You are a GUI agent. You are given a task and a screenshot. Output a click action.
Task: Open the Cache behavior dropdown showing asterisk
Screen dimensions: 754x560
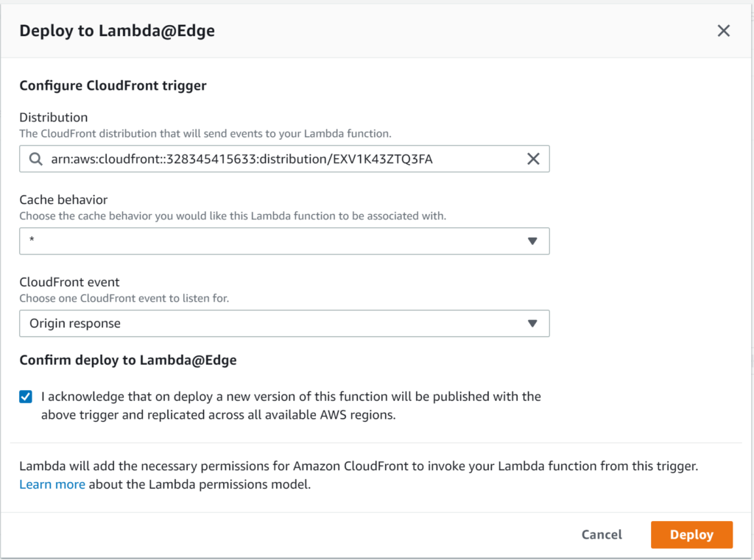[x=272, y=241]
